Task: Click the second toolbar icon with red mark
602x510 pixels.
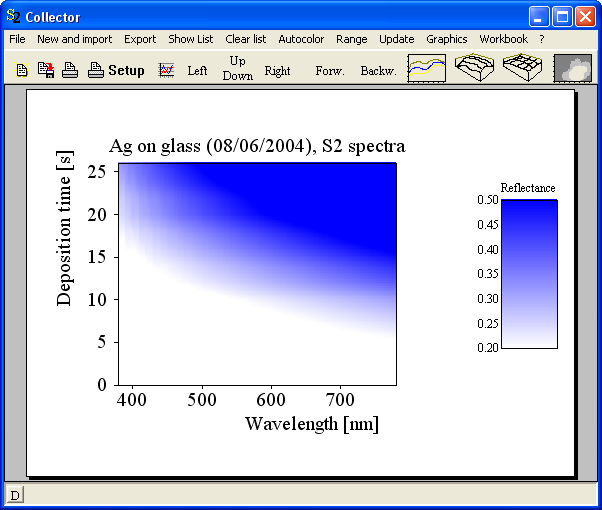Action: pyautogui.click(x=45, y=70)
